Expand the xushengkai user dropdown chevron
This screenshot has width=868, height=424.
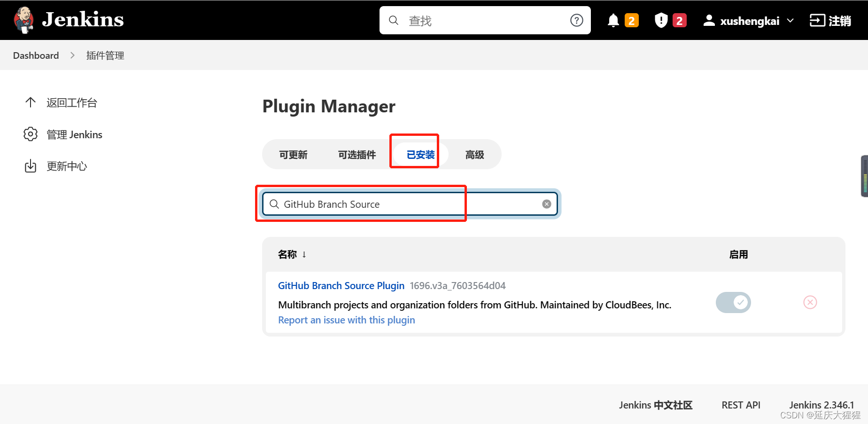[x=790, y=21]
